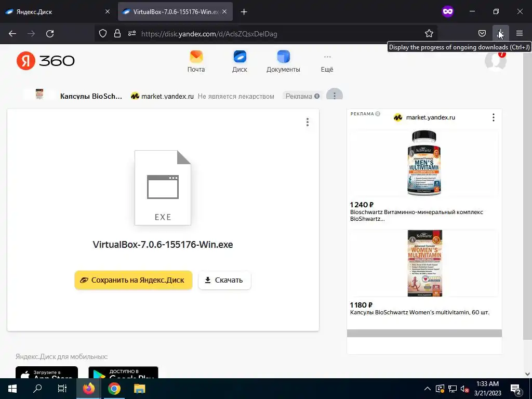Open the three-dot menu of the file card

click(x=308, y=122)
